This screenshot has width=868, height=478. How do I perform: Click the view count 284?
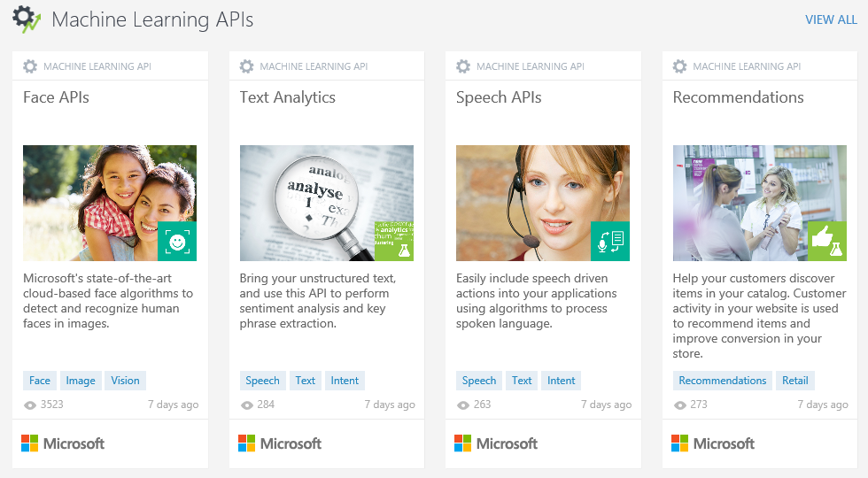266,405
